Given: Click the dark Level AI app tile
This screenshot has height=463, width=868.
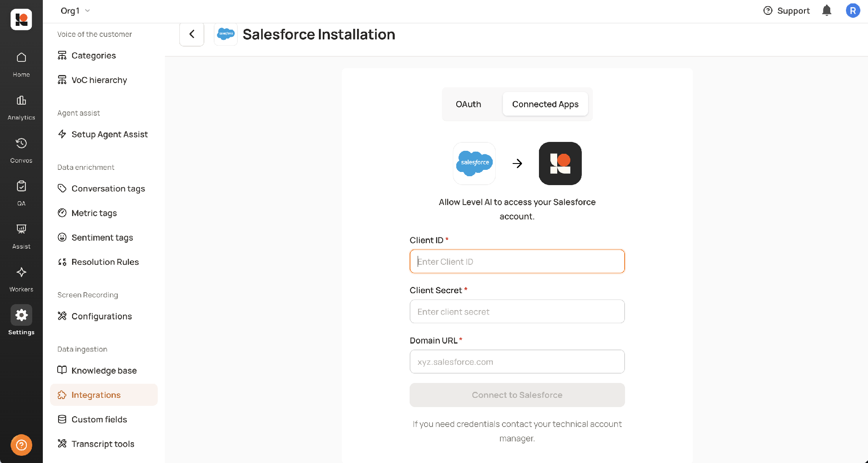Looking at the screenshot, I should pyautogui.click(x=560, y=164).
